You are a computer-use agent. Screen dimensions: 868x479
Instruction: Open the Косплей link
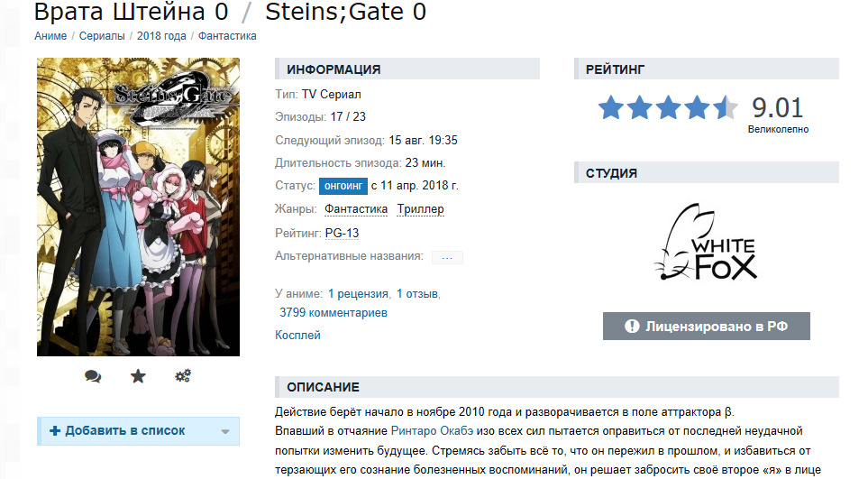click(x=297, y=336)
